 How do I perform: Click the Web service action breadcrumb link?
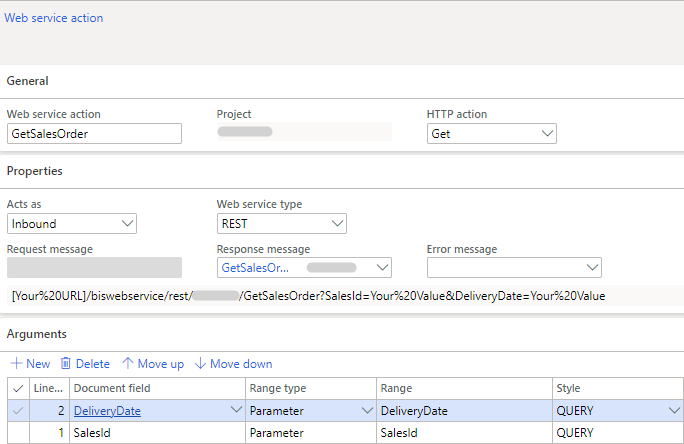pos(54,18)
